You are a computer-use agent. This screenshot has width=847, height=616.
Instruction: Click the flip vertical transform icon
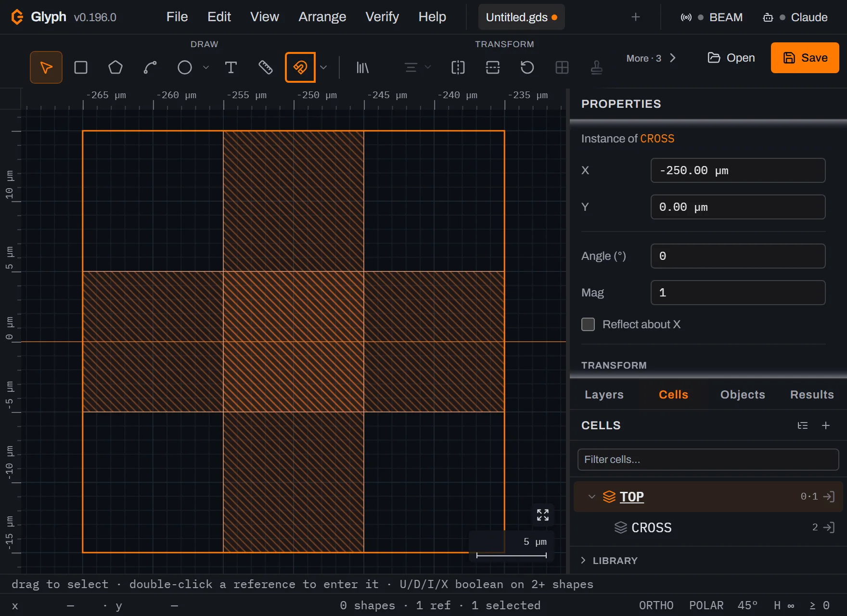[x=493, y=67]
